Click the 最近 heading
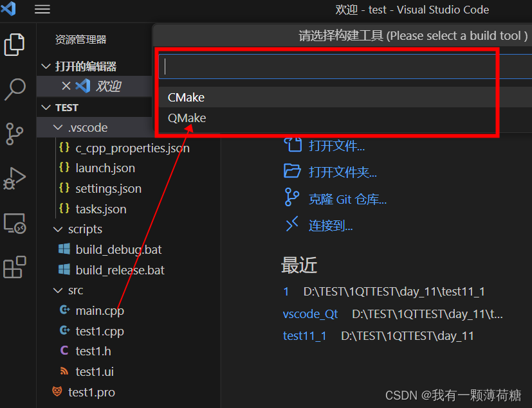This screenshot has width=532, height=408. pyautogui.click(x=299, y=265)
